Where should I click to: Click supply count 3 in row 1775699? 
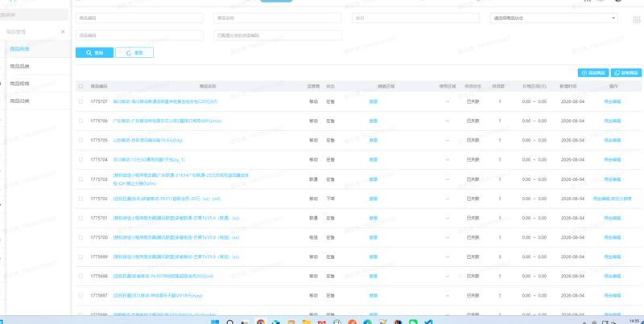(x=500, y=256)
